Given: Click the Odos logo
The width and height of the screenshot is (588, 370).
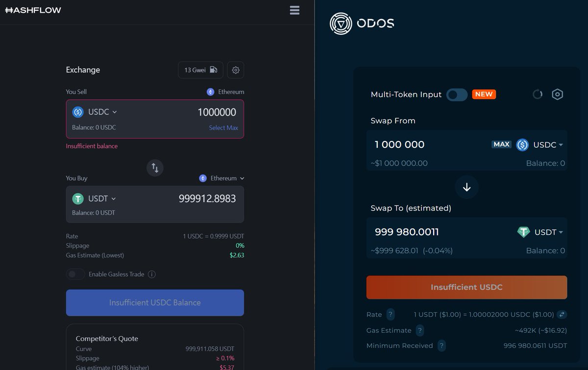Looking at the screenshot, I should click(x=362, y=23).
